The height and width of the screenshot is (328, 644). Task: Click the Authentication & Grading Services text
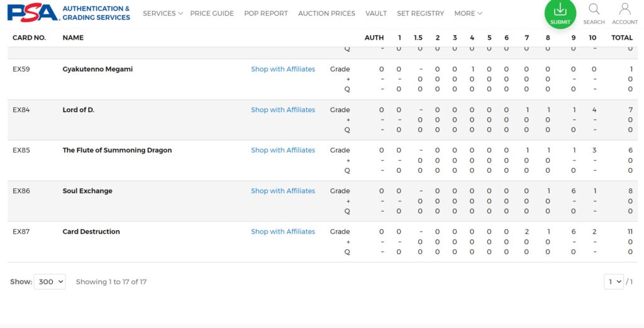[96, 13]
